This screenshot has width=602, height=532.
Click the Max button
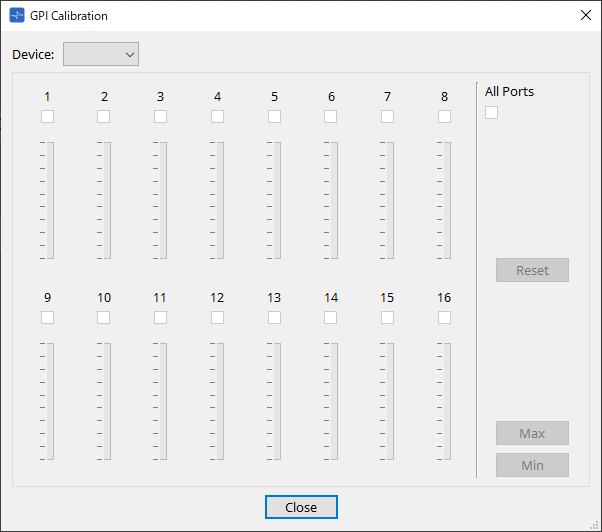[x=532, y=433]
